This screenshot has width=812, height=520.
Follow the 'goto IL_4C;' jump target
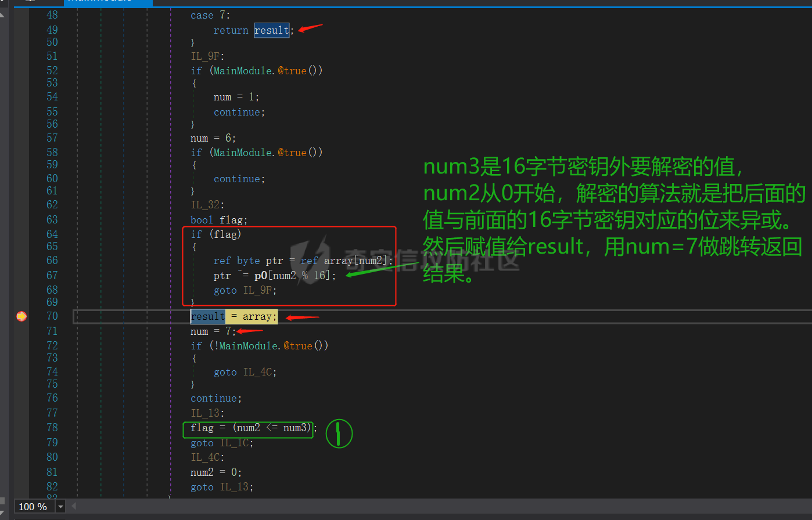click(245, 372)
